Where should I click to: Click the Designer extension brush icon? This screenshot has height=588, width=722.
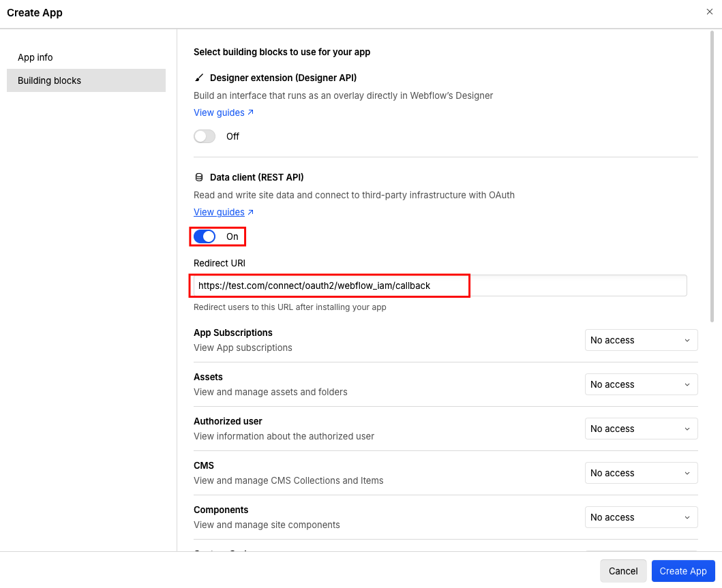pyautogui.click(x=199, y=78)
